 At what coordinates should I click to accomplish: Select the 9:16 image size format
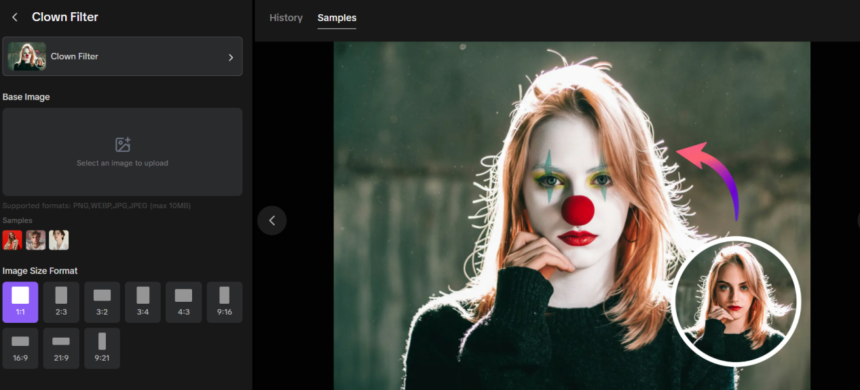point(224,302)
